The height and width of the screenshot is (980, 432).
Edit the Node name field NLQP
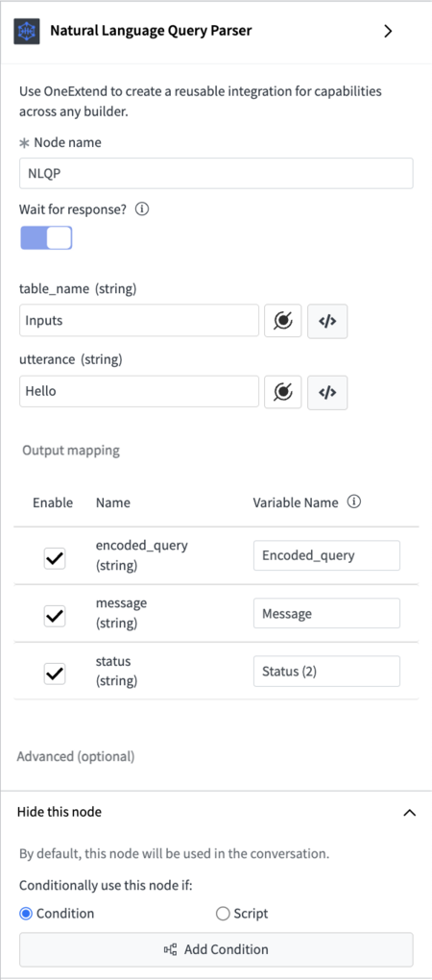[216, 173]
